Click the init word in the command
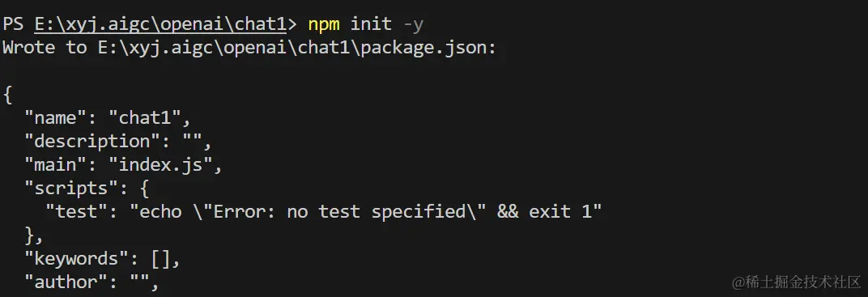Viewport: 868px width, 297px height. [x=371, y=23]
